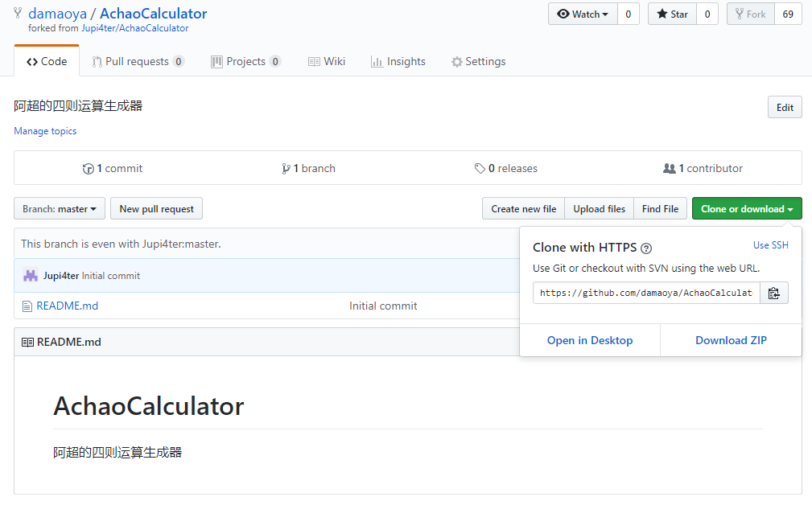This screenshot has width=812, height=505.
Task: Click the commit history clock icon
Action: pos(88,169)
